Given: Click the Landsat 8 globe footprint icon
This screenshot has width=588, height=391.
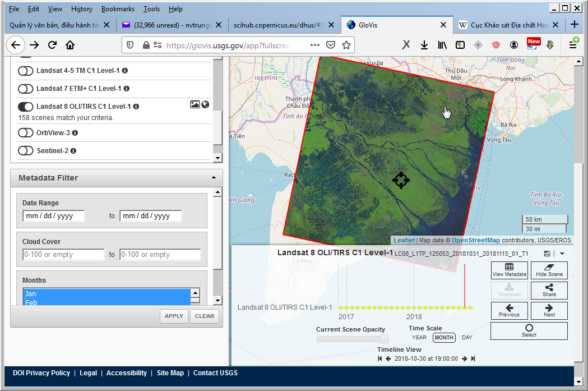Looking at the screenshot, I should (x=205, y=105).
